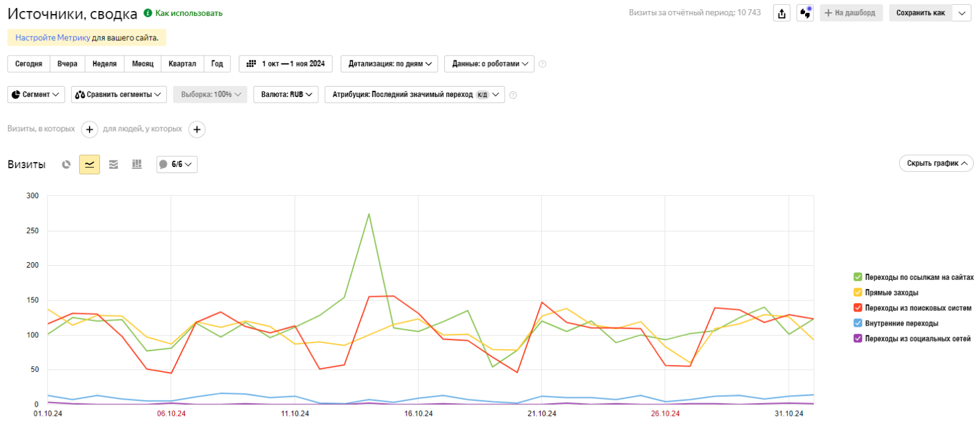Click the share/export report icon

(782, 13)
